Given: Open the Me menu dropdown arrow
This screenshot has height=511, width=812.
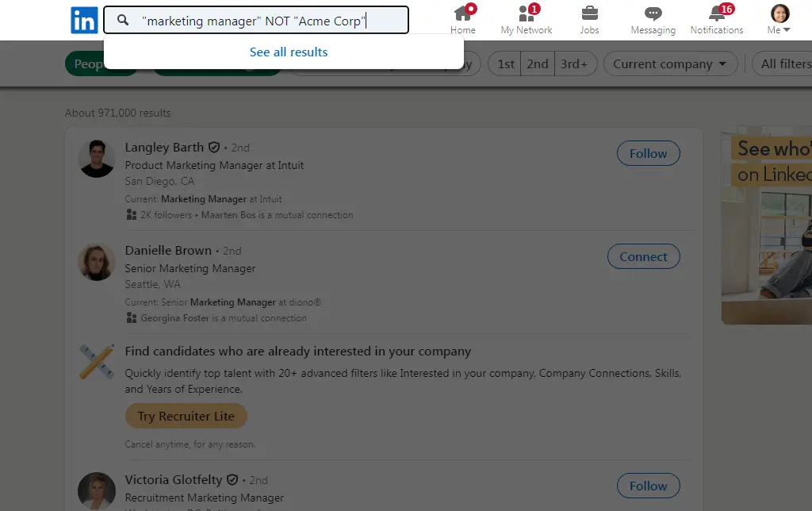Looking at the screenshot, I should 787,30.
